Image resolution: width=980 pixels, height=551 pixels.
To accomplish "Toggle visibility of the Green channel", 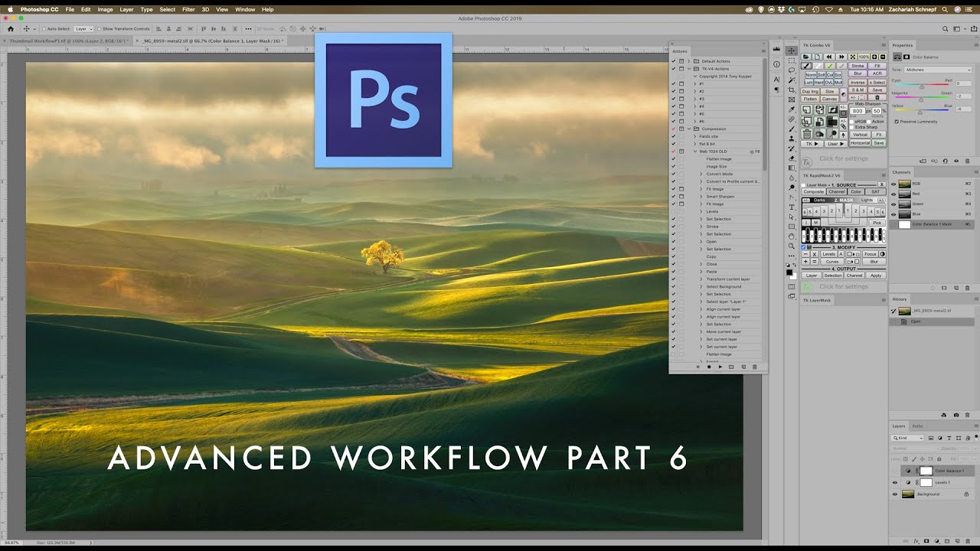I will click(x=893, y=204).
